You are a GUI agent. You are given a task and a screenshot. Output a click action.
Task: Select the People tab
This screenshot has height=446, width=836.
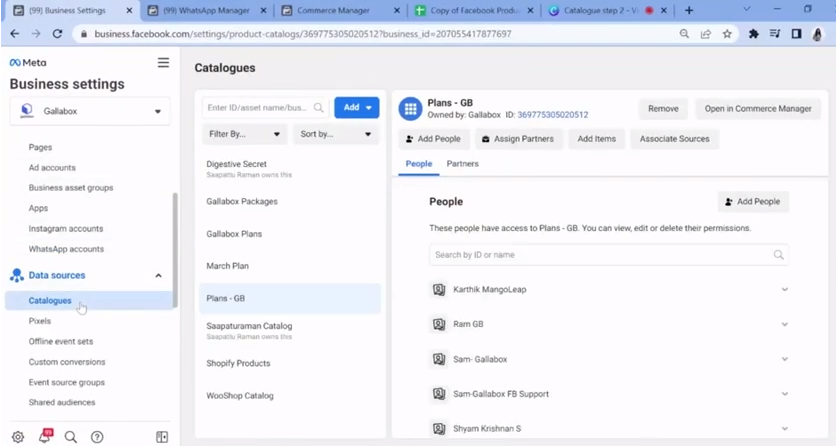(x=419, y=164)
